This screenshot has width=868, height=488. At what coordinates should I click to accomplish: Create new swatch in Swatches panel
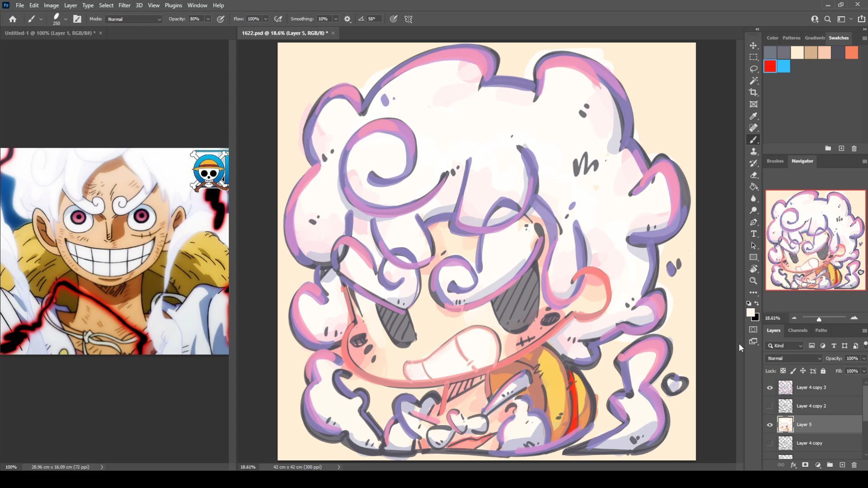coord(841,148)
